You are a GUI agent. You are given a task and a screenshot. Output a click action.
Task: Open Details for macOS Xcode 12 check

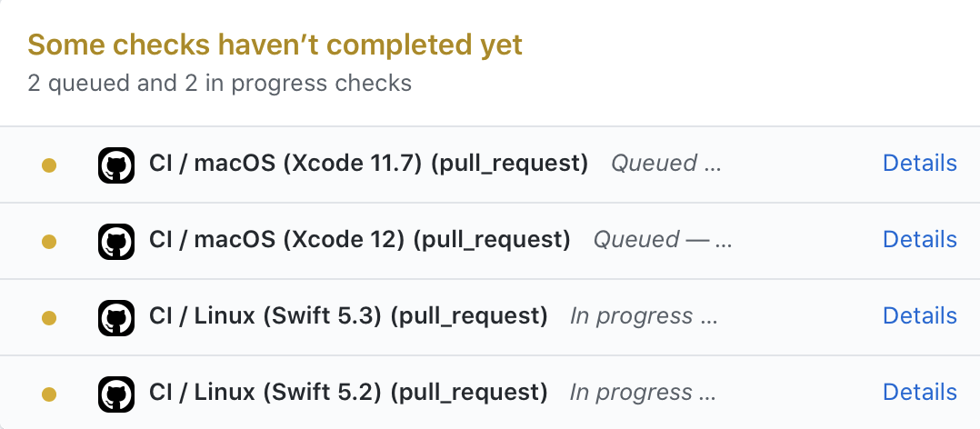coord(919,239)
